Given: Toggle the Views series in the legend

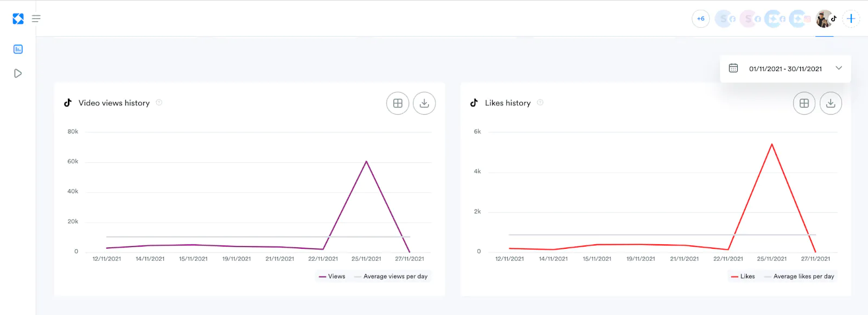Looking at the screenshot, I should (332, 276).
